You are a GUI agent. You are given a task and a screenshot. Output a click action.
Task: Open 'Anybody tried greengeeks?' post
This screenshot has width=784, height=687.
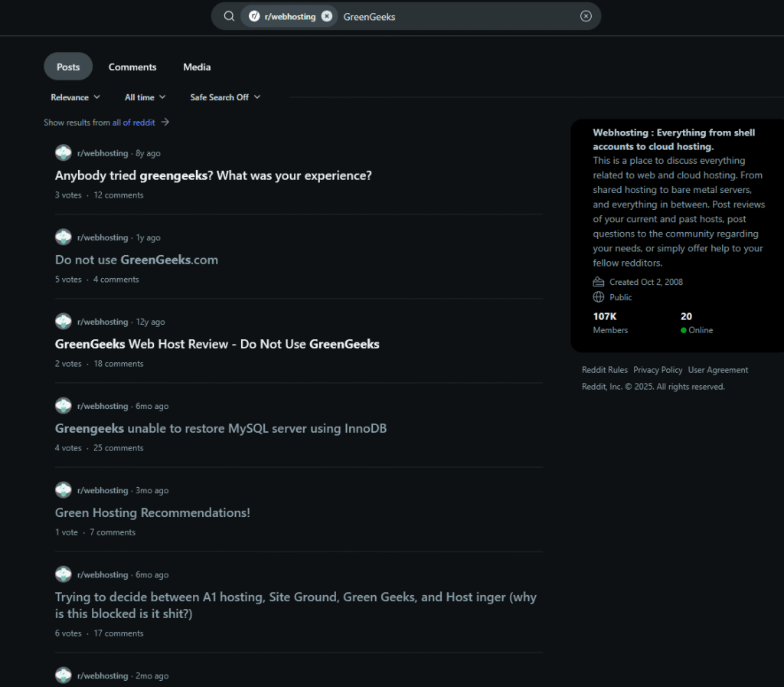click(213, 175)
